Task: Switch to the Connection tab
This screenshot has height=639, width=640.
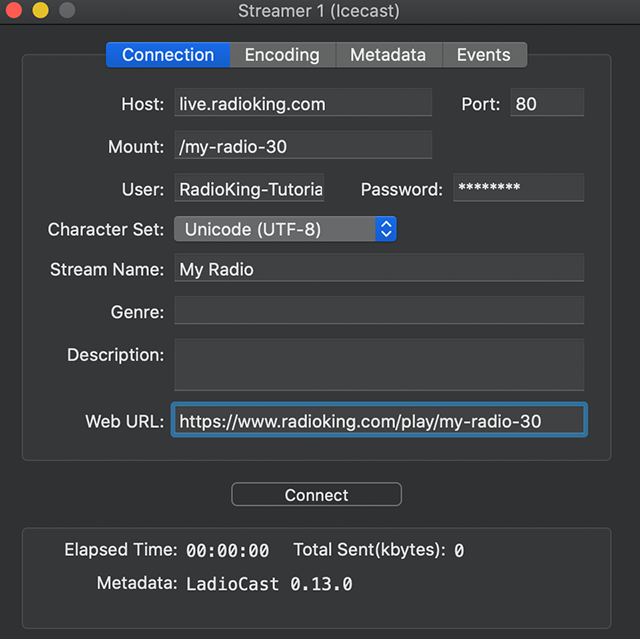Action: (168, 55)
